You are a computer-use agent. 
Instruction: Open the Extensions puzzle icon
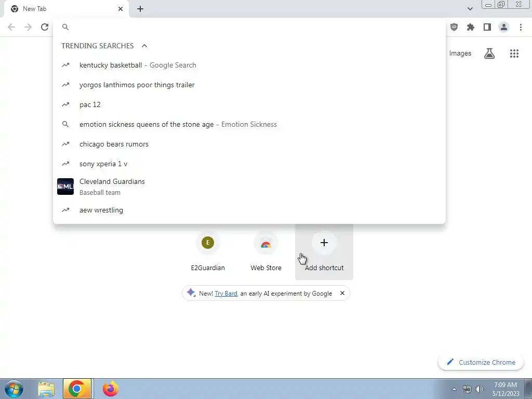pos(471,27)
